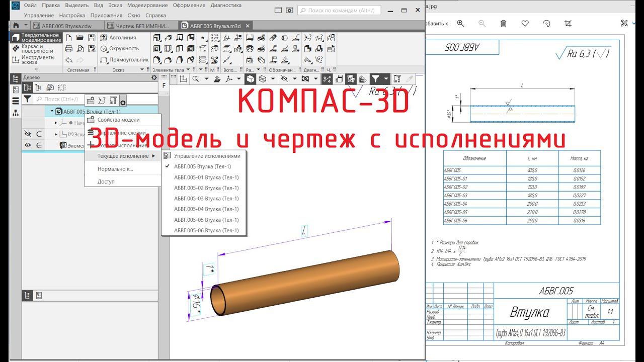Select the Инструменты эскиза toolbar set
This screenshot has width=644, height=362.
point(36,60)
